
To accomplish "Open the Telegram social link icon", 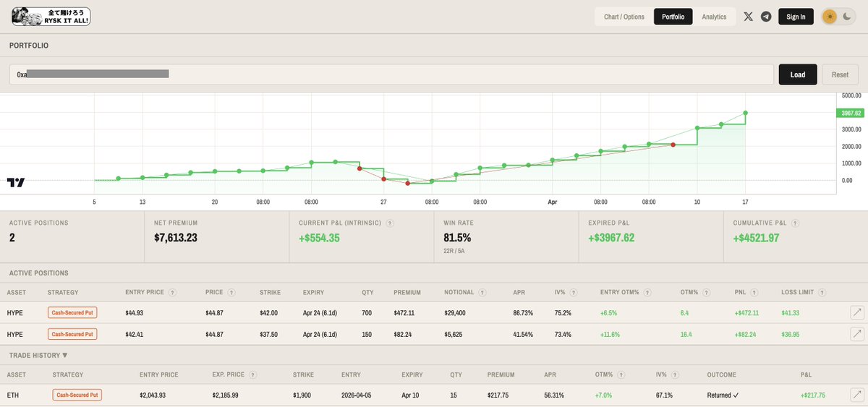I will [x=766, y=17].
